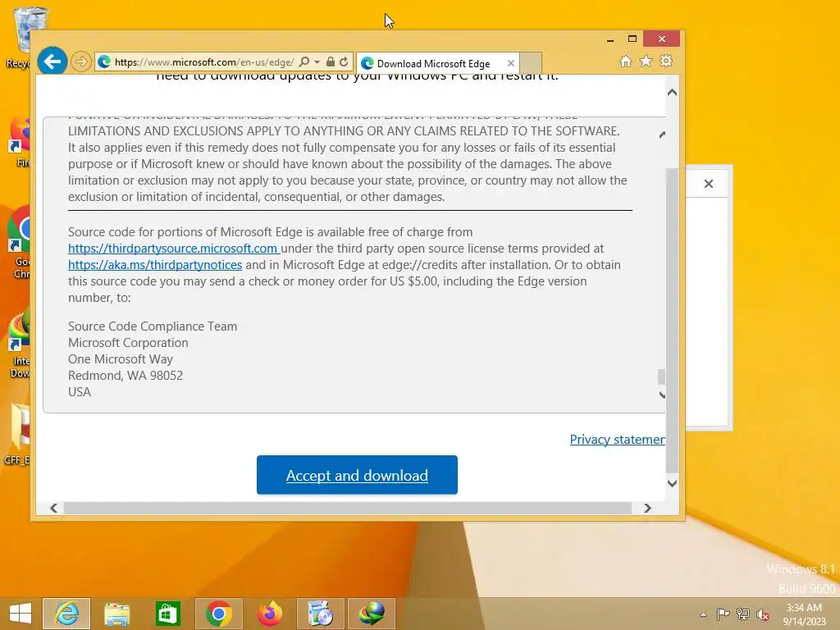Click the 'Source Code Compliance Team' text
840x630 pixels.
pyautogui.click(x=153, y=326)
